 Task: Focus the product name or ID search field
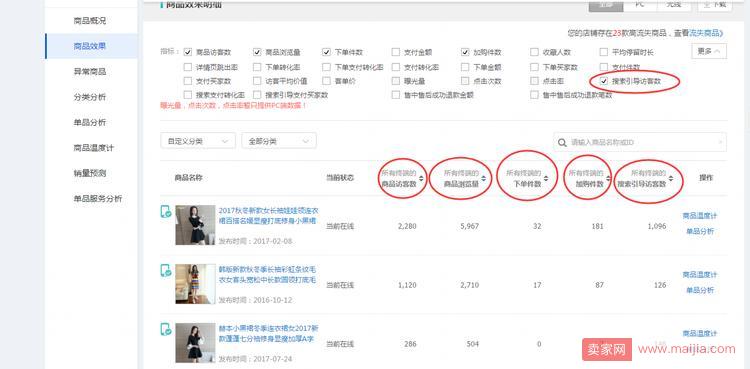click(640, 142)
